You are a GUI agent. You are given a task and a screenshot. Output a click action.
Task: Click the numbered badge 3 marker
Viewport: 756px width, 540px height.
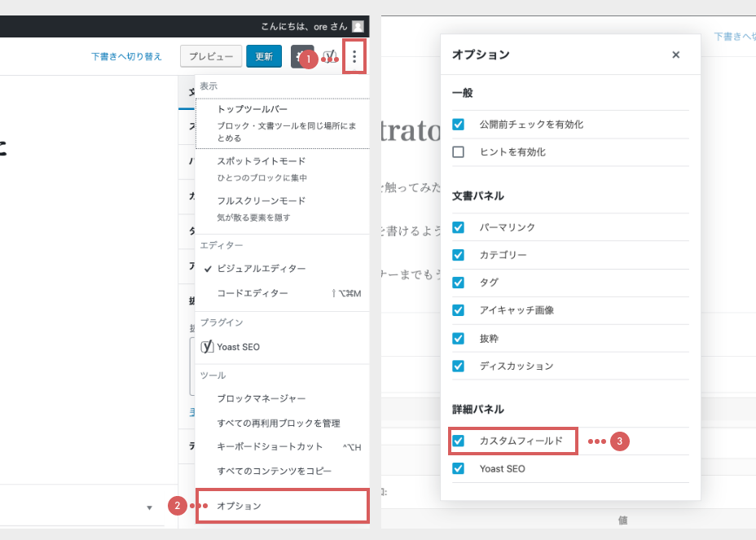click(x=620, y=441)
